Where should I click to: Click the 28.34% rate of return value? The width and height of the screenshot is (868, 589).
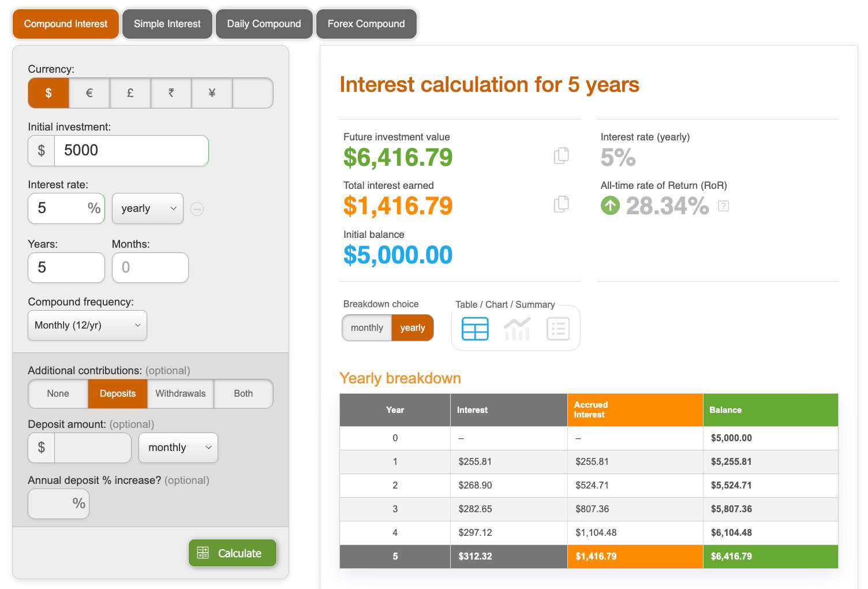667,206
